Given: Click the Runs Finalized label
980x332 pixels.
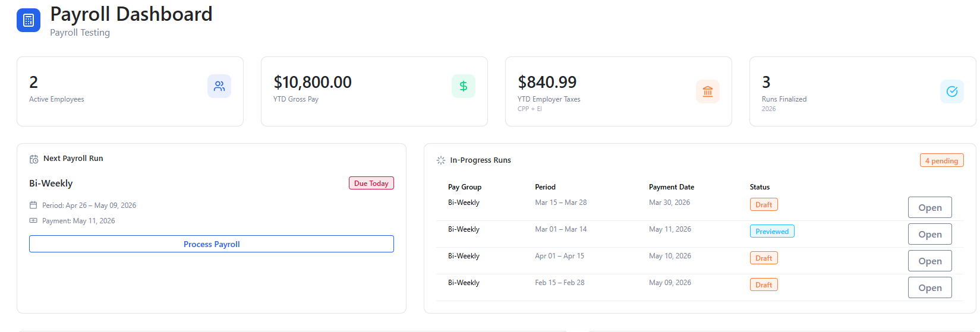Looking at the screenshot, I should pos(784,99).
